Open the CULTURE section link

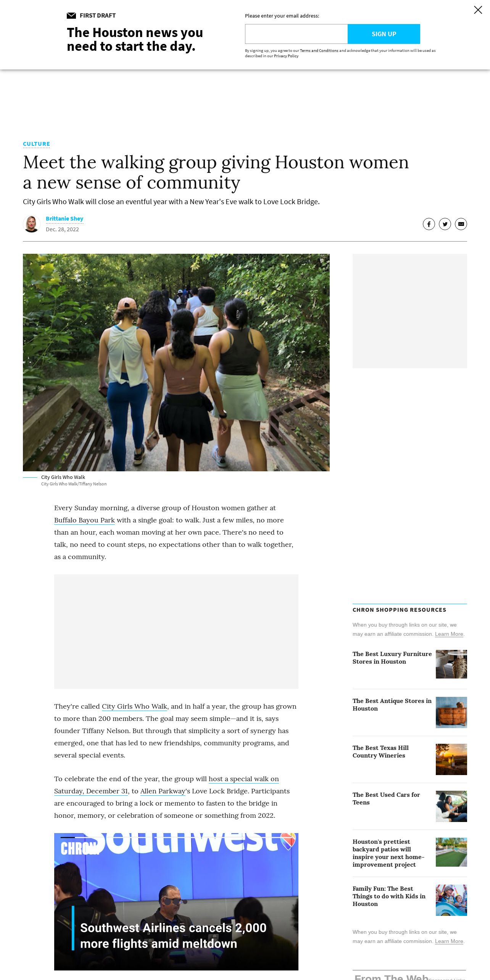coord(36,144)
